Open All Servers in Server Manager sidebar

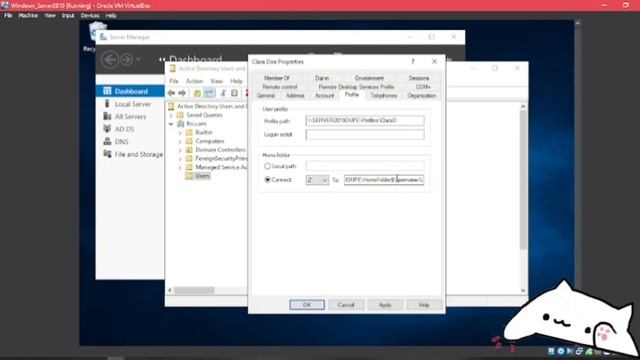tap(130, 117)
